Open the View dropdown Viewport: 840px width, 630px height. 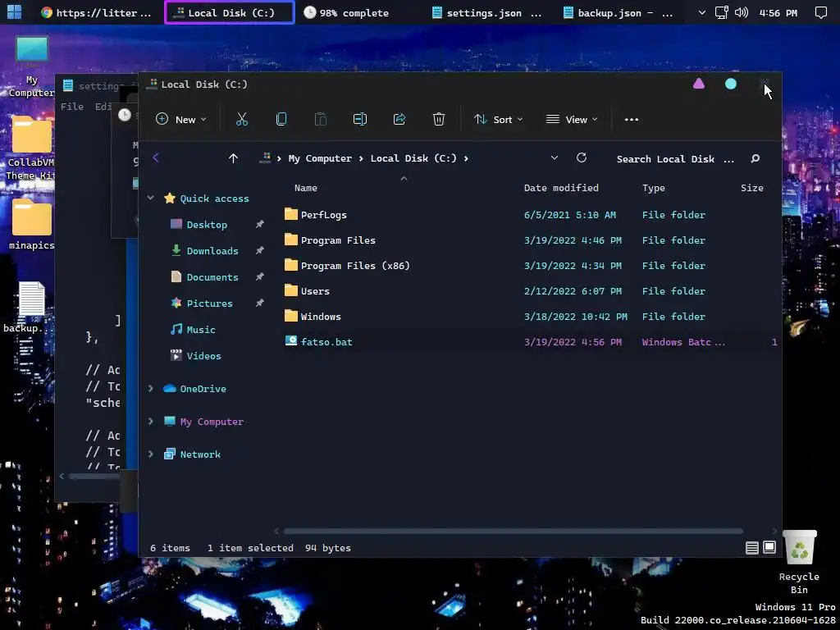572,119
